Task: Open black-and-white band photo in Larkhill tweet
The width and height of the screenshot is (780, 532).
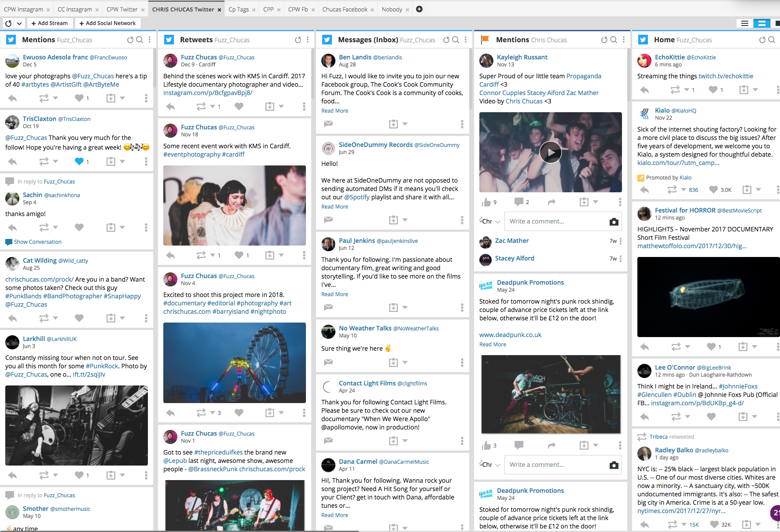Action: 77,426
